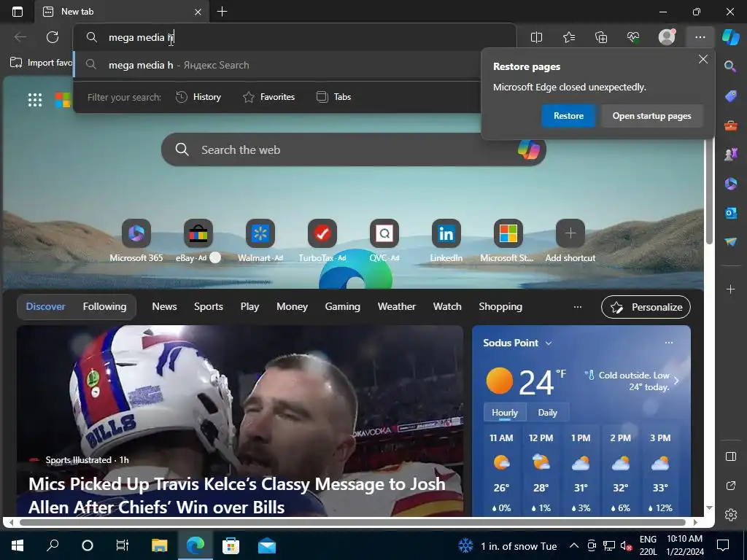Open the apps grid launcher icon
This screenshot has width=747, height=560.
[35, 99]
